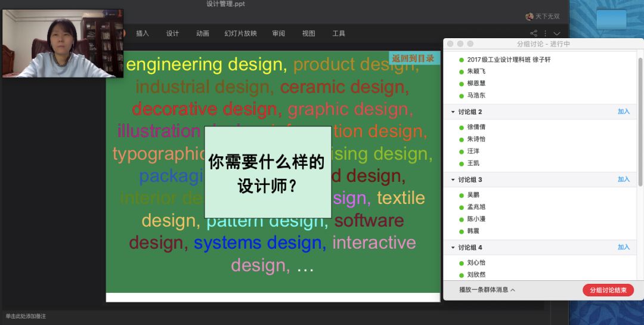
Task: Click the breakout rooms list scrollbar
Action: click(640, 119)
